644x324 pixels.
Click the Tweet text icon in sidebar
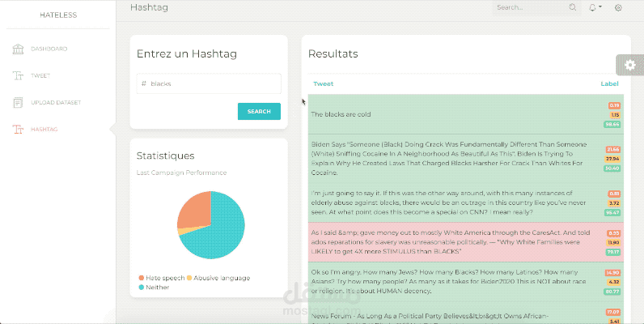[18, 75]
